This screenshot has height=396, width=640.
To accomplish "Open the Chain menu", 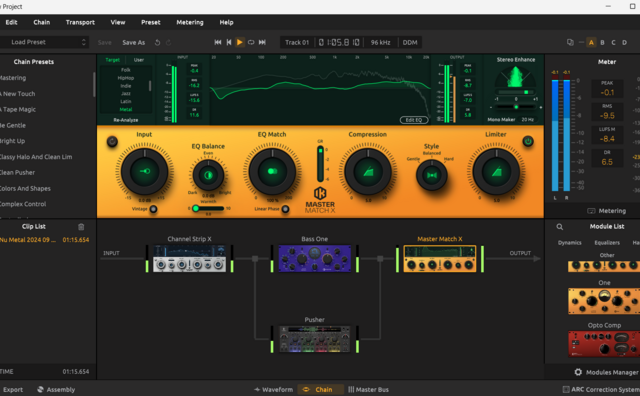I will (42, 22).
